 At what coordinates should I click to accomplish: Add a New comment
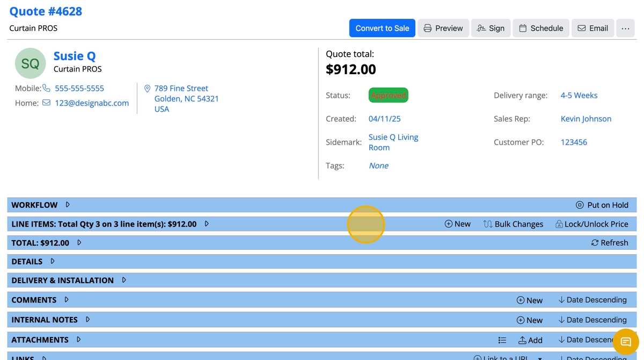tap(530, 300)
